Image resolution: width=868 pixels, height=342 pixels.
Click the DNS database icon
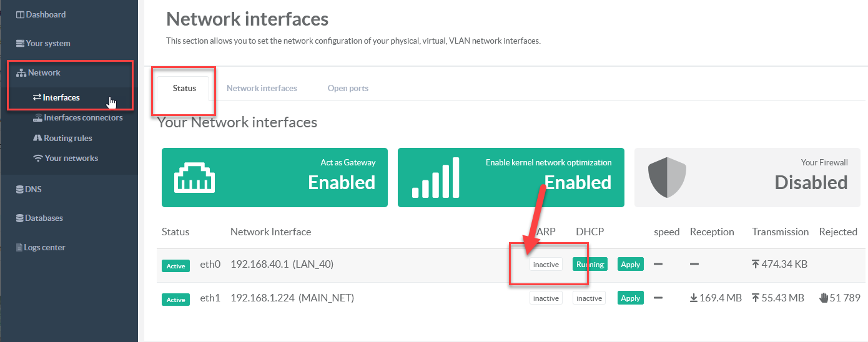coord(20,189)
